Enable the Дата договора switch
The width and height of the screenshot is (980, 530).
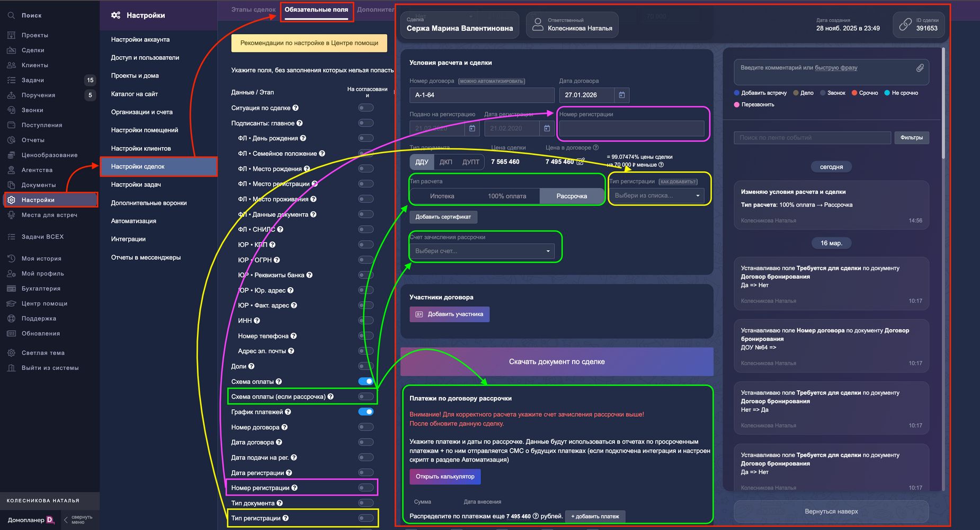click(x=366, y=442)
